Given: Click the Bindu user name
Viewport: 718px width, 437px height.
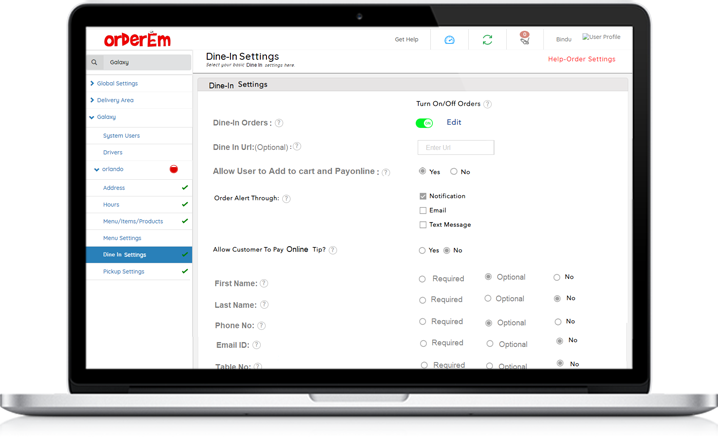Looking at the screenshot, I should click(x=564, y=39).
